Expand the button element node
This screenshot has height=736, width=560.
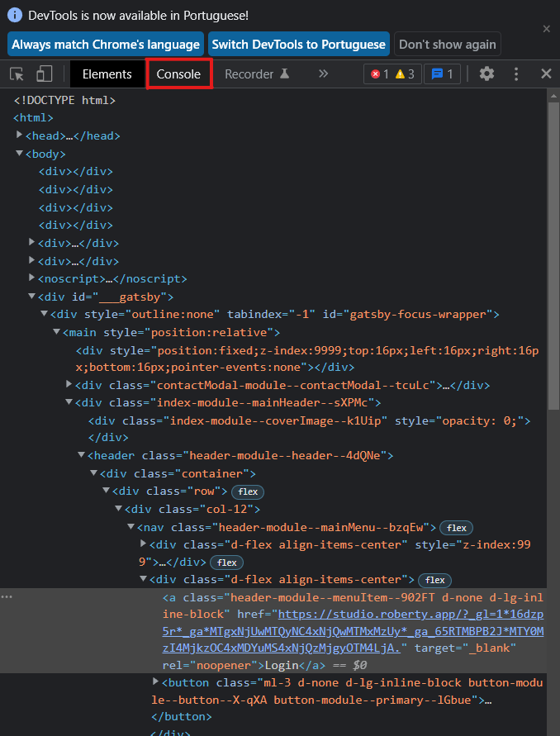coord(156,681)
